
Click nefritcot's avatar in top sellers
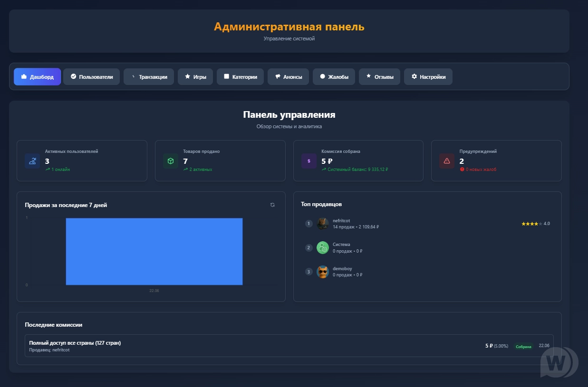(x=323, y=224)
